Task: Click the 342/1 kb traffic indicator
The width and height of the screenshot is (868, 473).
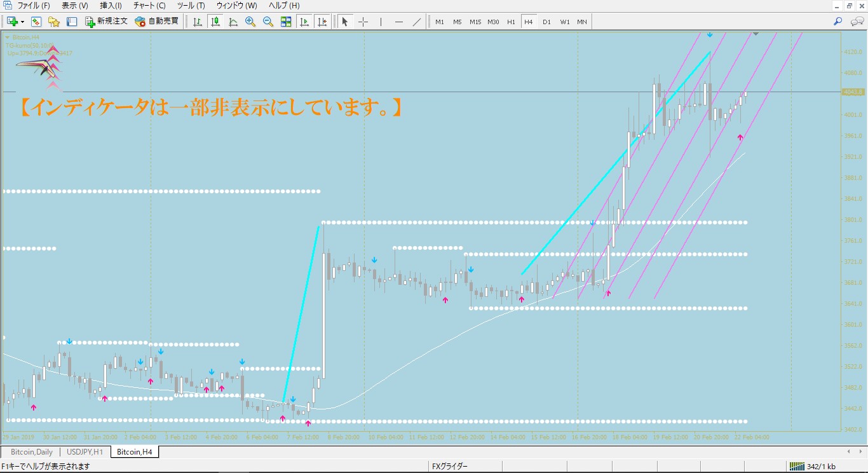Action: (821, 467)
